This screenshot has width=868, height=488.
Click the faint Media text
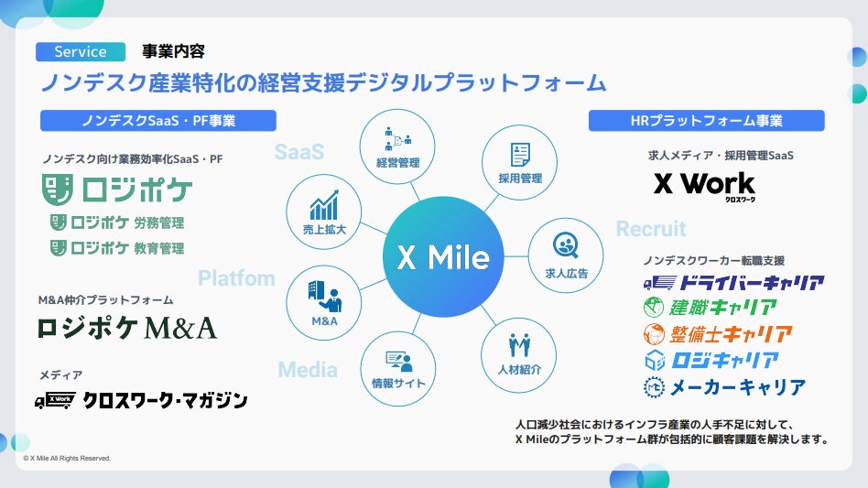pos(308,370)
